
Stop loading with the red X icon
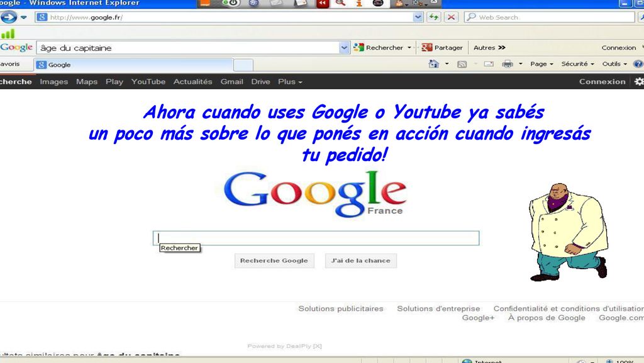(451, 17)
